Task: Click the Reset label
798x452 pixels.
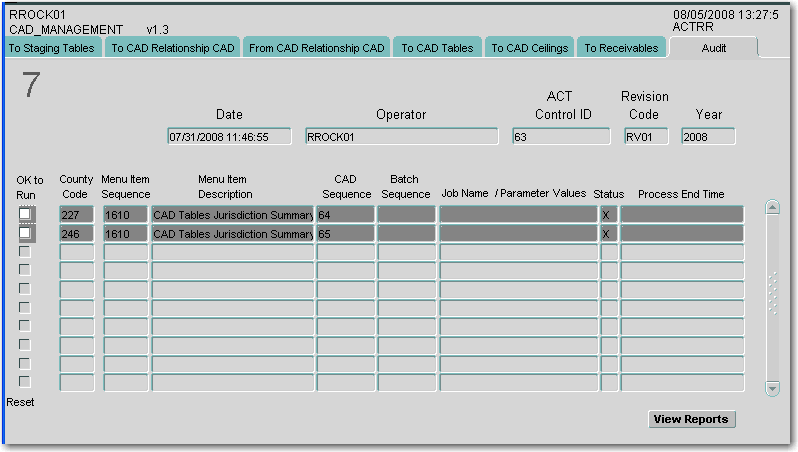Action: [20, 401]
